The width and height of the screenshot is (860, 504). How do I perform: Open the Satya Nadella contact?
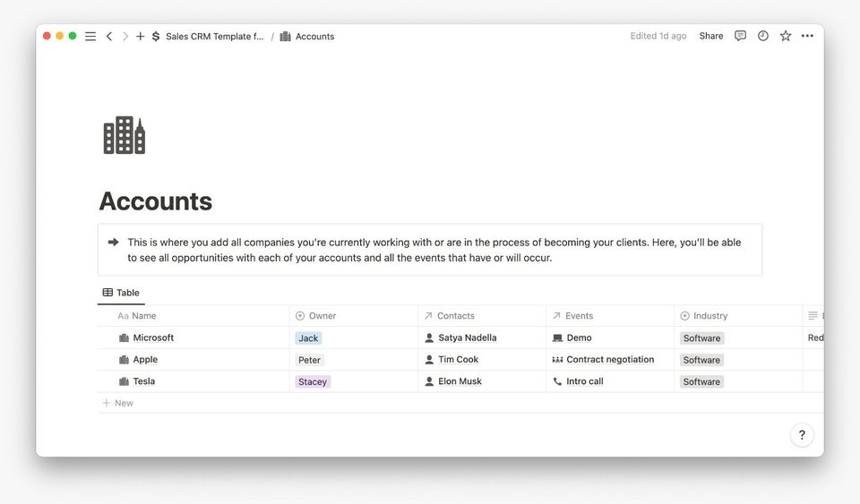point(467,337)
